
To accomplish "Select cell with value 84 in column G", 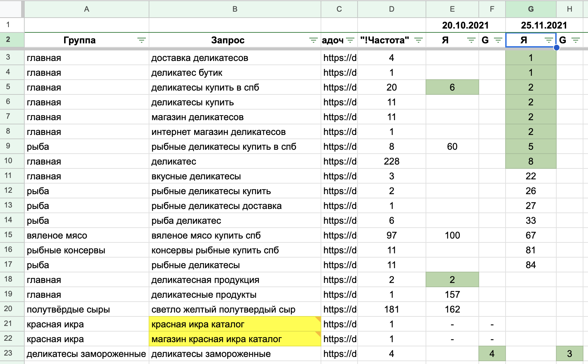I will [531, 265].
